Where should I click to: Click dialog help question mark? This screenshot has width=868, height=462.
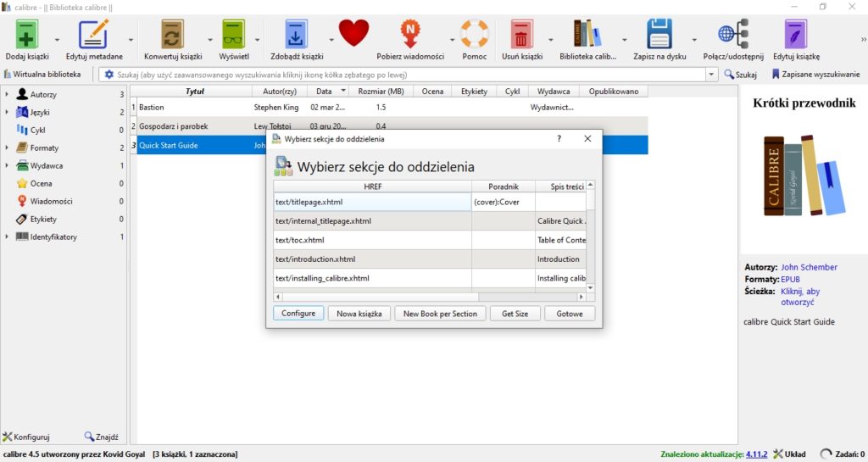point(559,138)
